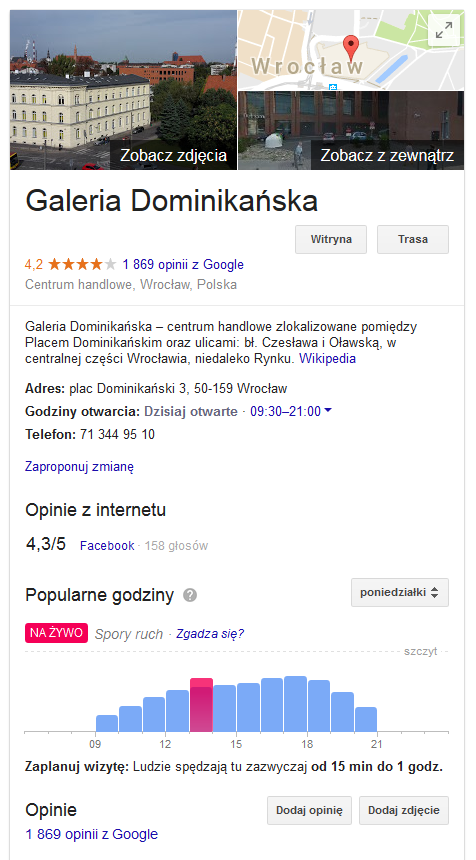Open the Facebook reviews link

point(107,546)
